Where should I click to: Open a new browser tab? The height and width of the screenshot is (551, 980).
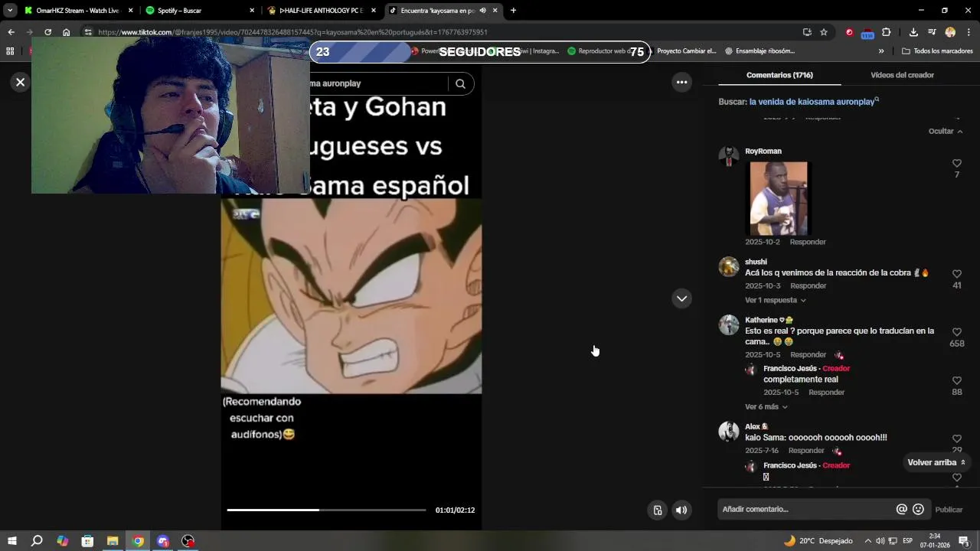click(513, 11)
